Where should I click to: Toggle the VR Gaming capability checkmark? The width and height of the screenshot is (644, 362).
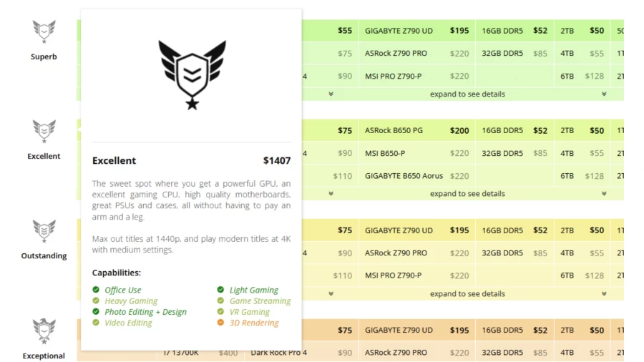tap(220, 312)
